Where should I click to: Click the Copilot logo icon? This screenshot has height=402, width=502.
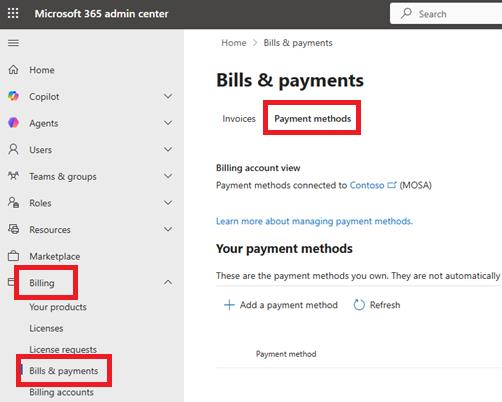coord(13,96)
